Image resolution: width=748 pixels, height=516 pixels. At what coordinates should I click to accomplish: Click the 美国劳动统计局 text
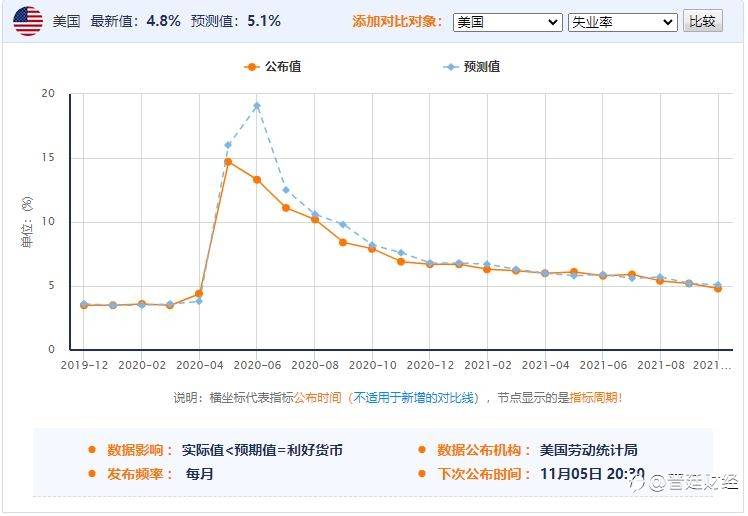pos(589,450)
